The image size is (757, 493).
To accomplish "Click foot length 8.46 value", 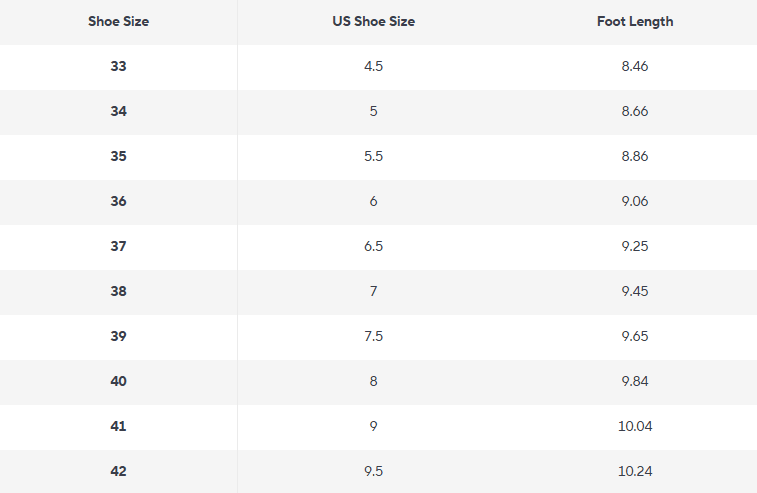I will pyautogui.click(x=635, y=66).
